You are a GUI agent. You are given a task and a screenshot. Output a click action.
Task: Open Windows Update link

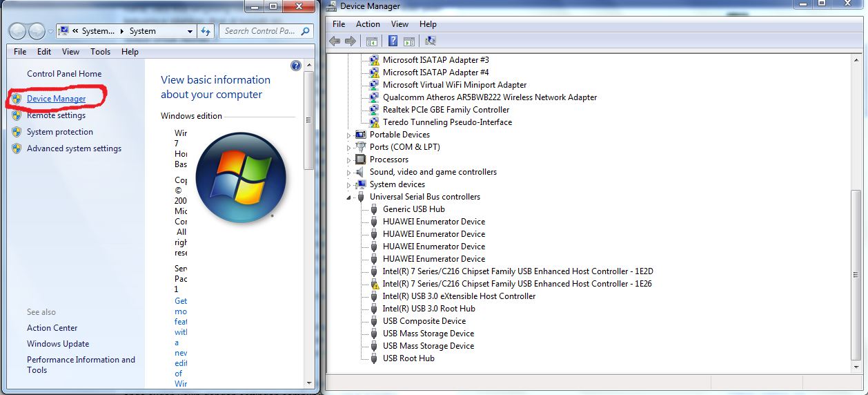pos(58,344)
